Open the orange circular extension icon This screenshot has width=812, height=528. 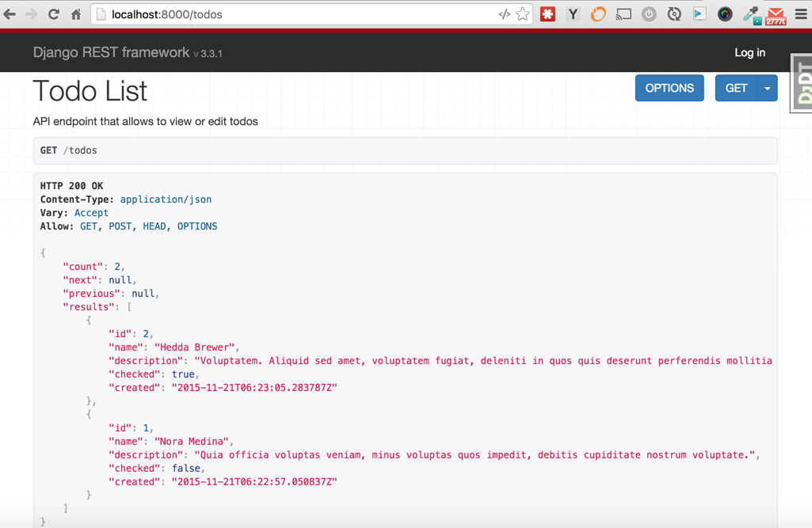(598, 14)
